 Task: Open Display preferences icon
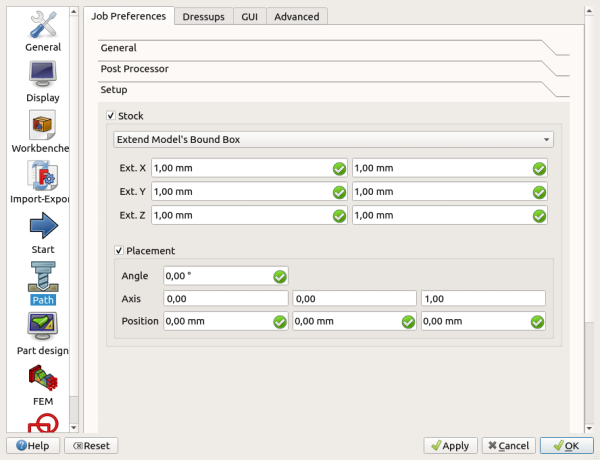coord(43,74)
